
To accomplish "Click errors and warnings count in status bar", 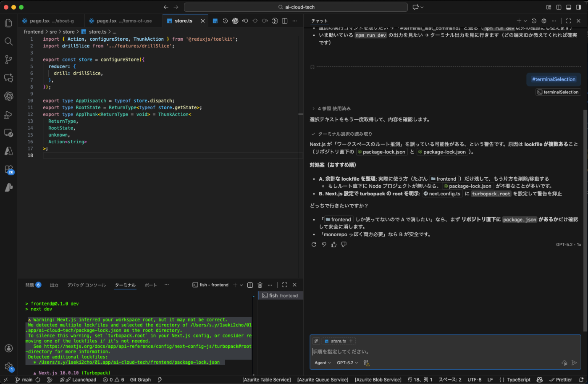I will pos(114,380).
